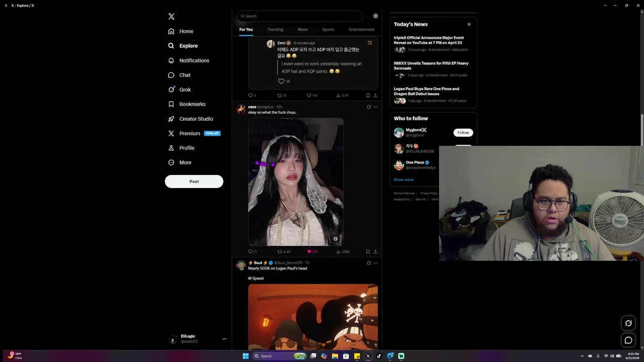Viewport: 644px width, 362px height.
Task: Open TikTok from the taskbar
Action: click(x=379, y=356)
